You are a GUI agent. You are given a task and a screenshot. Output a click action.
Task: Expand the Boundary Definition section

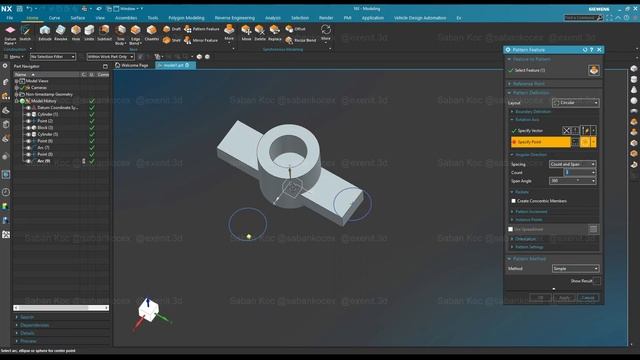pos(533,111)
